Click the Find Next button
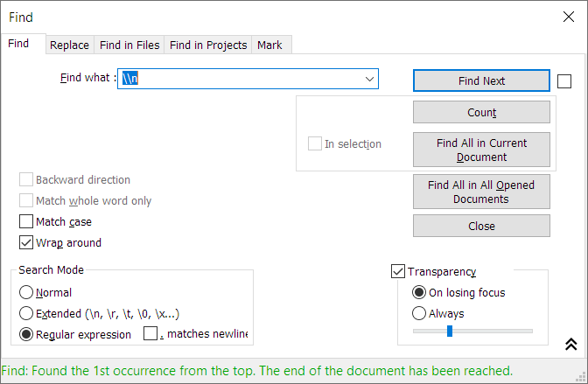This screenshot has width=588, height=384. coord(481,80)
